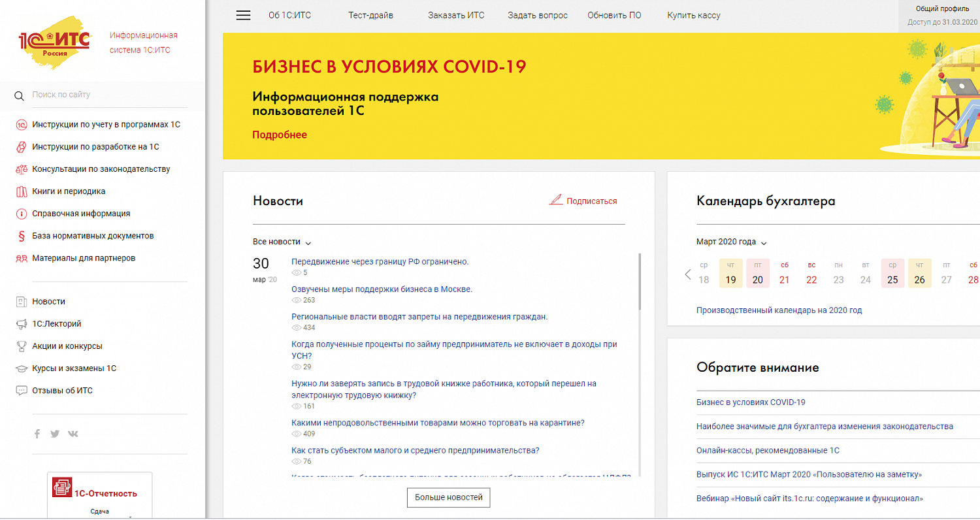Click the site search input field
The width and height of the screenshot is (980, 520).
(x=109, y=95)
